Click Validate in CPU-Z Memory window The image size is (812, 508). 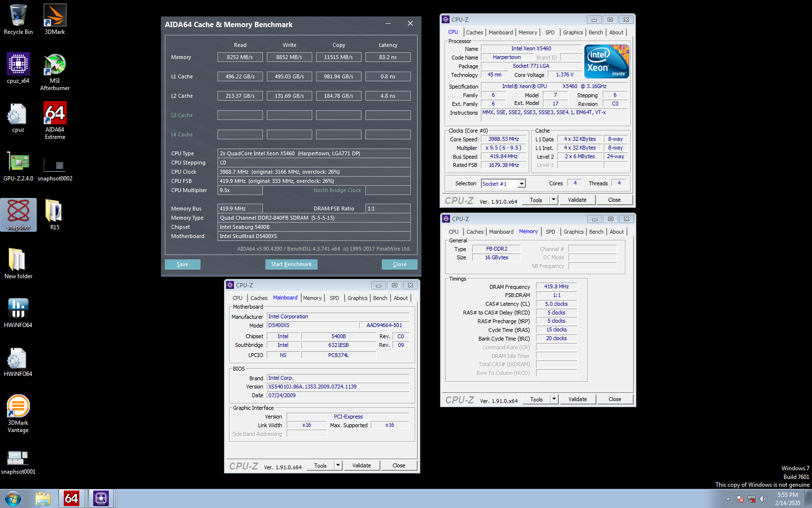pyautogui.click(x=578, y=399)
